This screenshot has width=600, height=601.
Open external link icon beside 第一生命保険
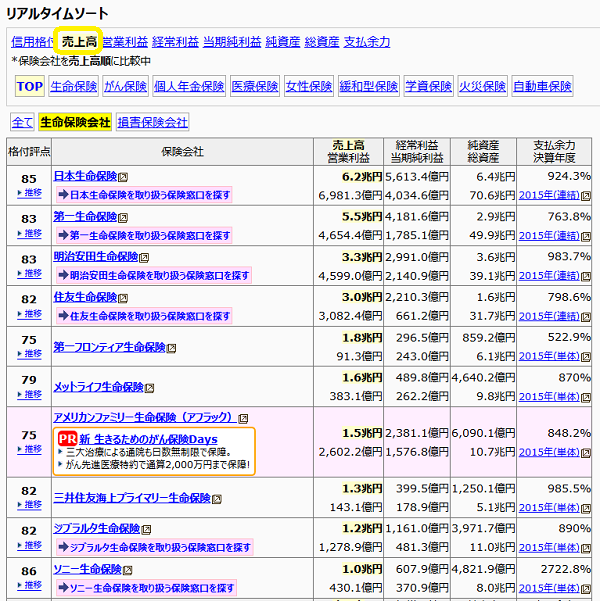point(123,218)
